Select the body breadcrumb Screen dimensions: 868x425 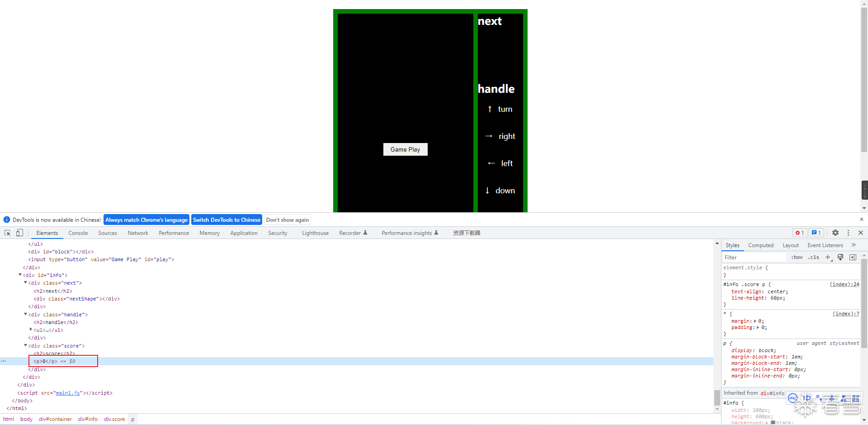[26, 419]
